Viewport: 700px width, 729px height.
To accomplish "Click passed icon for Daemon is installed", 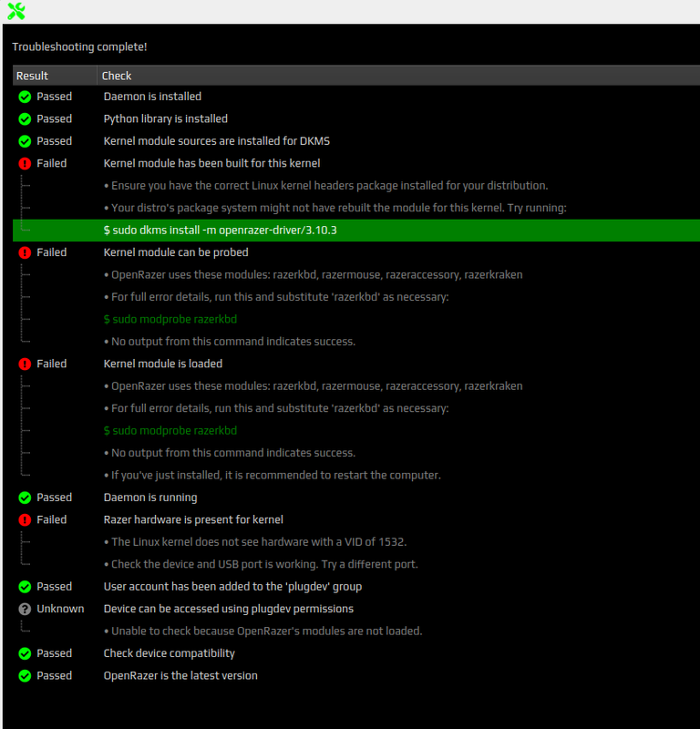I will pyautogui.click(x=25, y=97).
